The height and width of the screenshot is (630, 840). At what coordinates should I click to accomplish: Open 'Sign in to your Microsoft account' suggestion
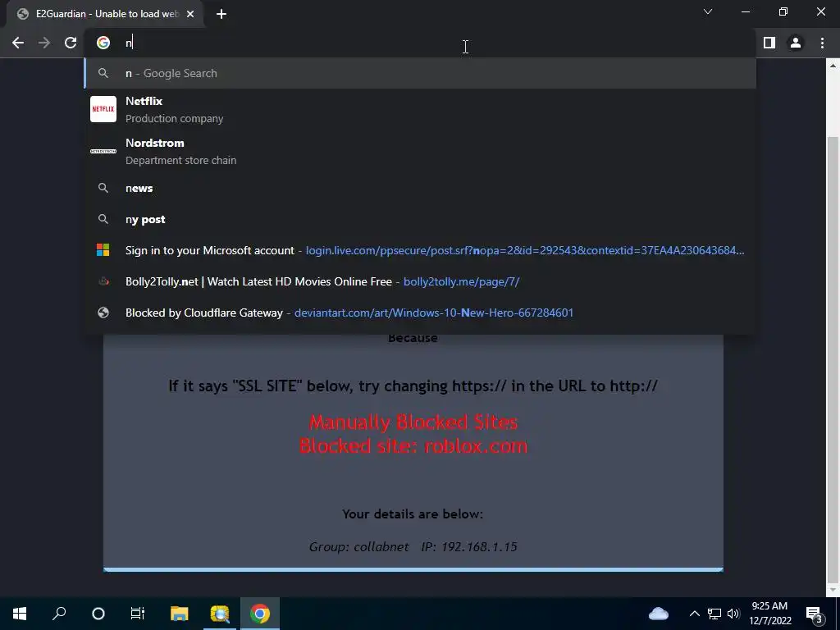click(421, 250)
